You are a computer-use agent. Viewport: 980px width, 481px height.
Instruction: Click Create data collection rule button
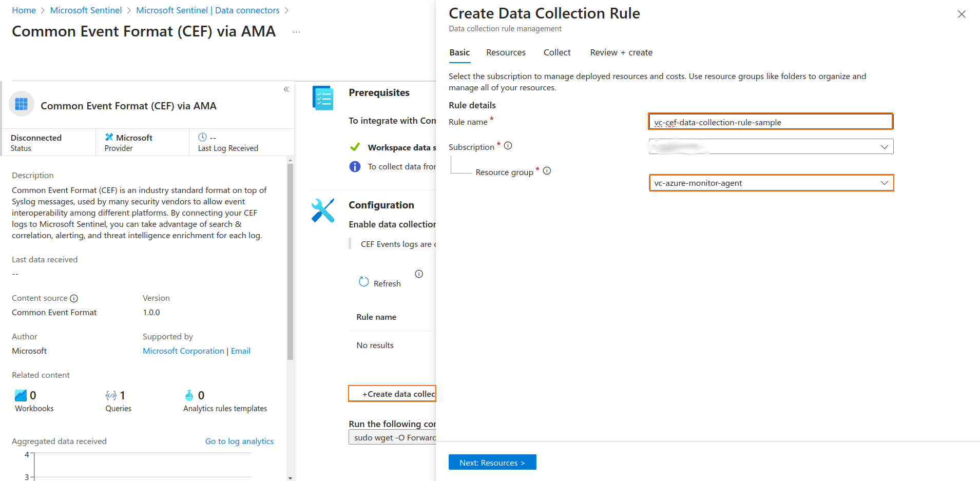tap(393, 394)
